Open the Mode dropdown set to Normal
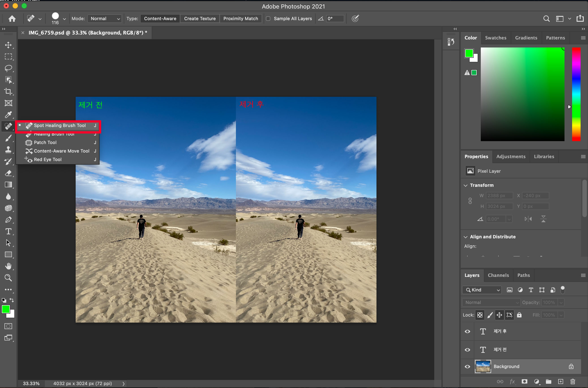588x388 pixels. coord(105,19)
